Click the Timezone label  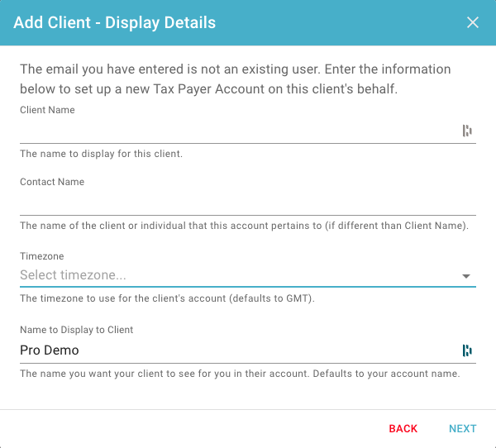[x=42, y=256]
